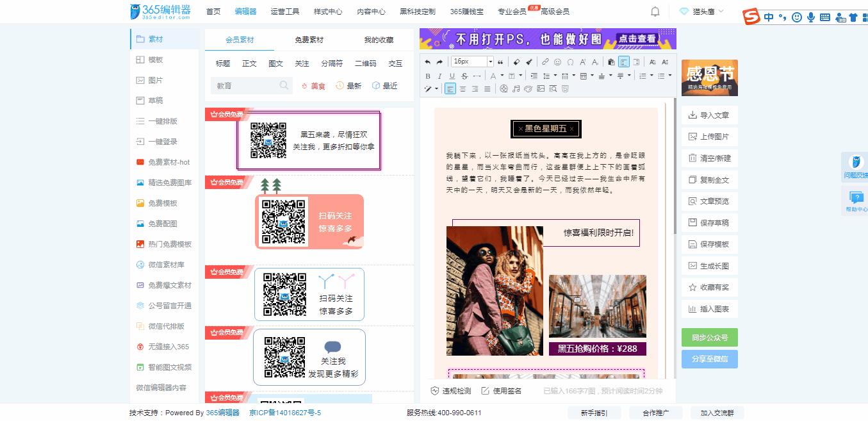Open the font color dropdown arrow
Image resolution: width=868 pixels, height=421 pixels.
click(502, 76)
